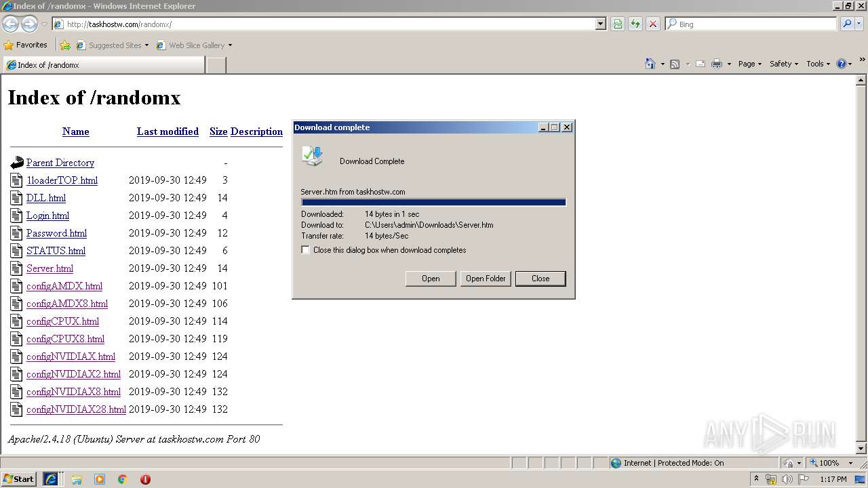This screenshot has height=488, width=868.
Task: Click Internet Explorer icon in taskbar
Action: tap(51, 479)
